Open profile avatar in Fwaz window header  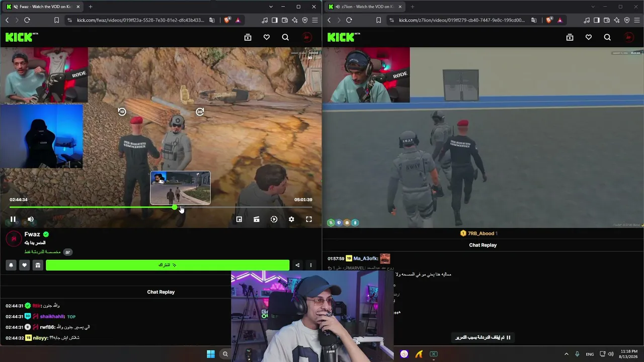(x=307, y=37)
